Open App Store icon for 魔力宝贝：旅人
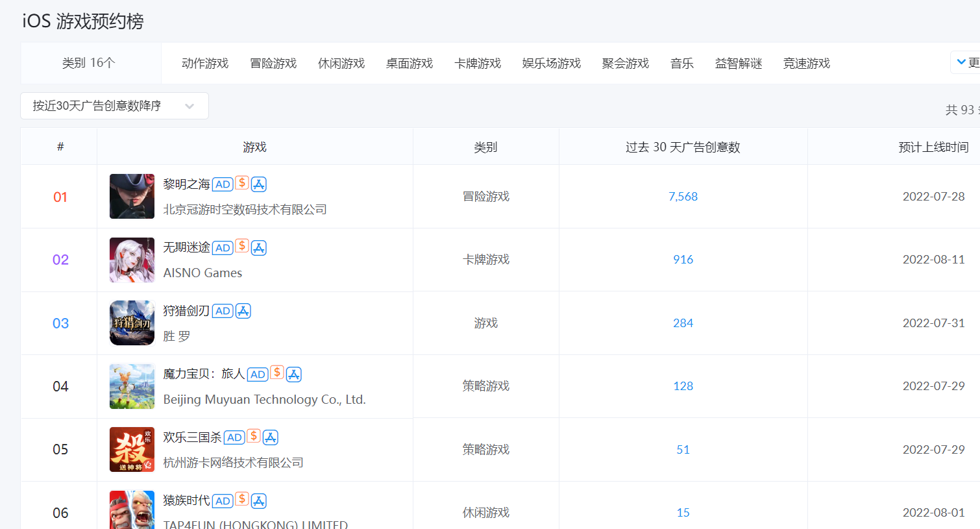This screenshot has height=529, width=980. [x=294, y=375]
